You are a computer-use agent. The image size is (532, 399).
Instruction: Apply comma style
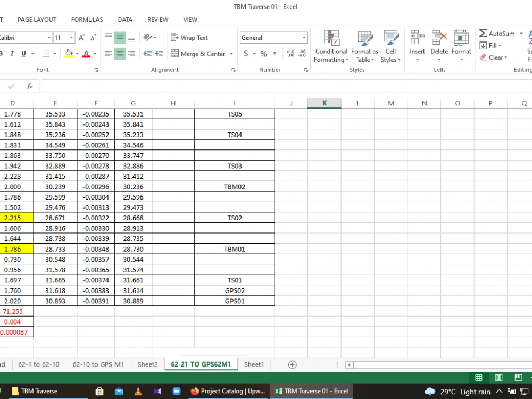pyautogui.click(x=275, y=54)
